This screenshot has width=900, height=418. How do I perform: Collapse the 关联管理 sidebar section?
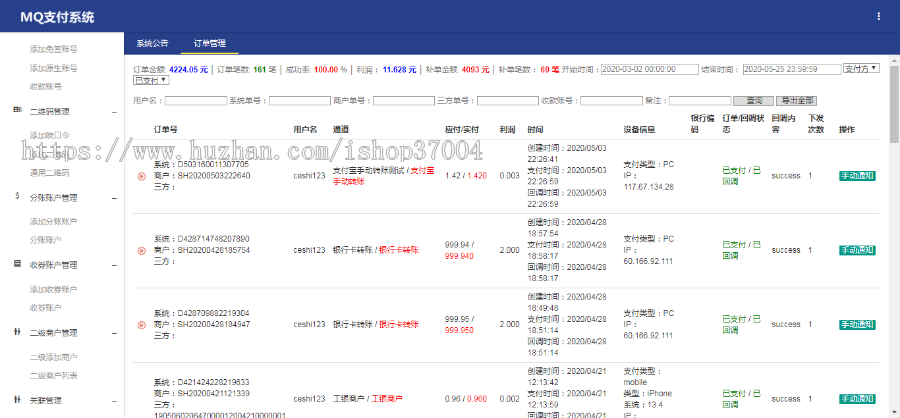point(114,401)
